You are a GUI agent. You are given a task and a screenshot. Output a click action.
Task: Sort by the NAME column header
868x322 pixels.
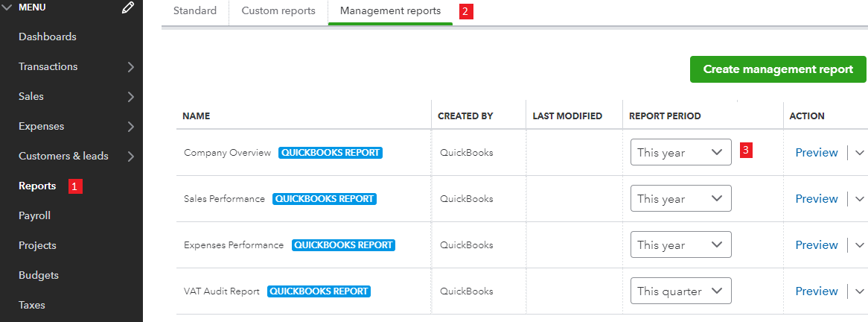point(197,116)
